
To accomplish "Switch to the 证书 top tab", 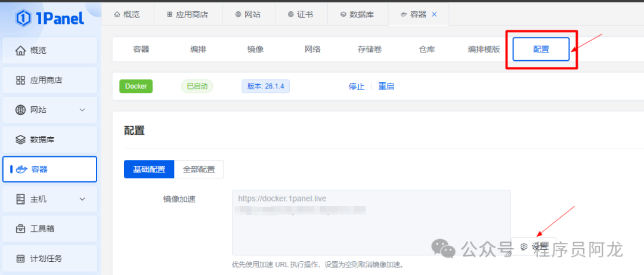I will pyautogui.click(x=301, y=14).
